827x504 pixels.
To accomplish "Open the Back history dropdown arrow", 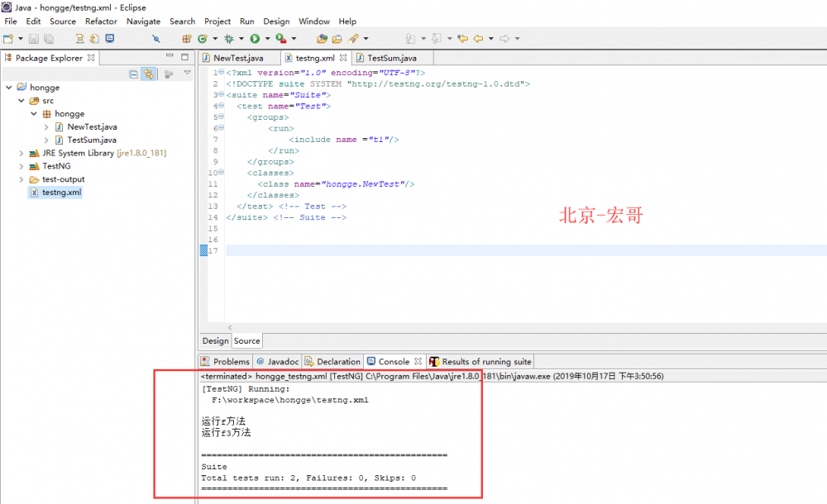I will (x=491, y=39).
